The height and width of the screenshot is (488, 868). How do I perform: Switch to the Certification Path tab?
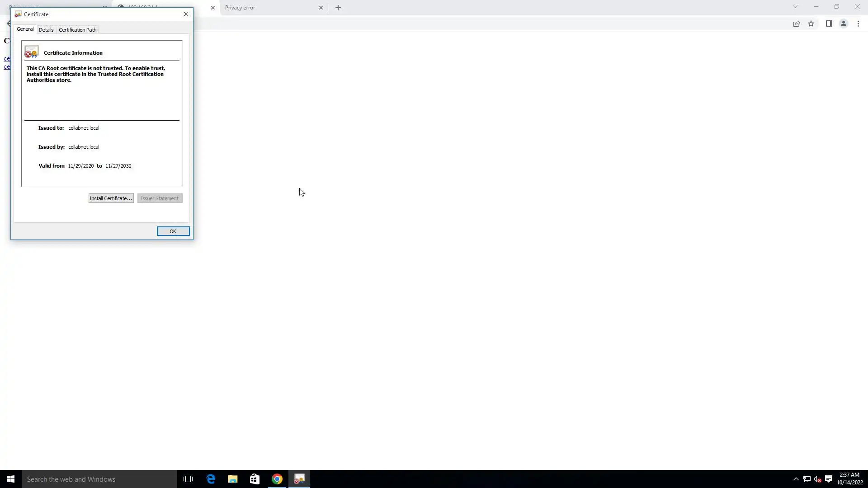point(77,30)
